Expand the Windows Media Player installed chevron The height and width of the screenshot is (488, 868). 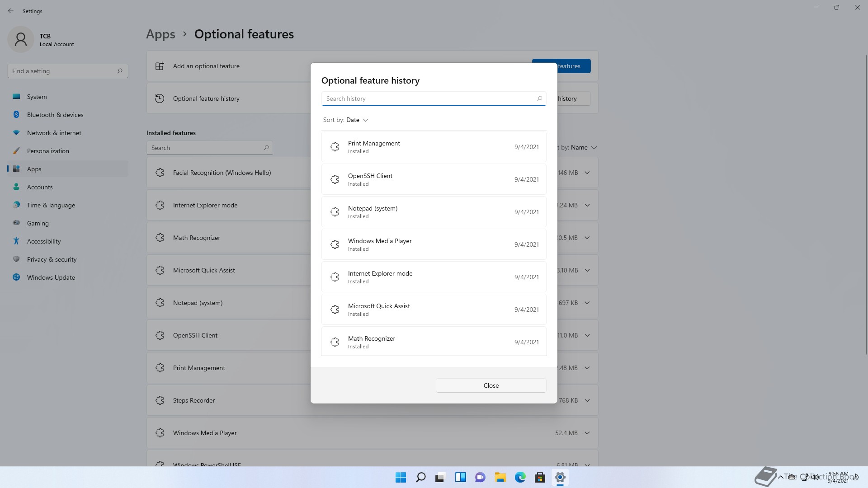587,433
